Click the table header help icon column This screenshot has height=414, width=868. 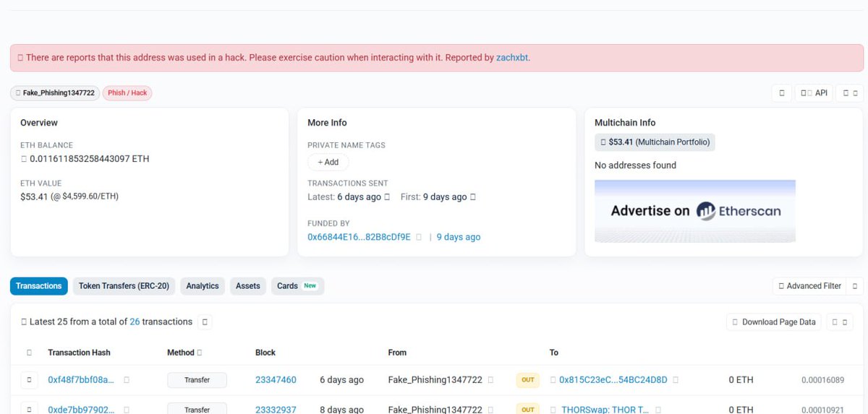tap(29, 353)
